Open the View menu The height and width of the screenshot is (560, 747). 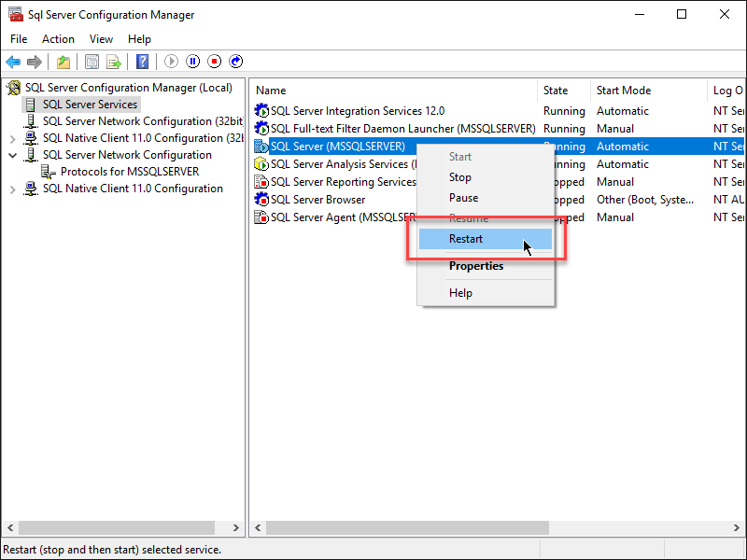coord(101,39)
